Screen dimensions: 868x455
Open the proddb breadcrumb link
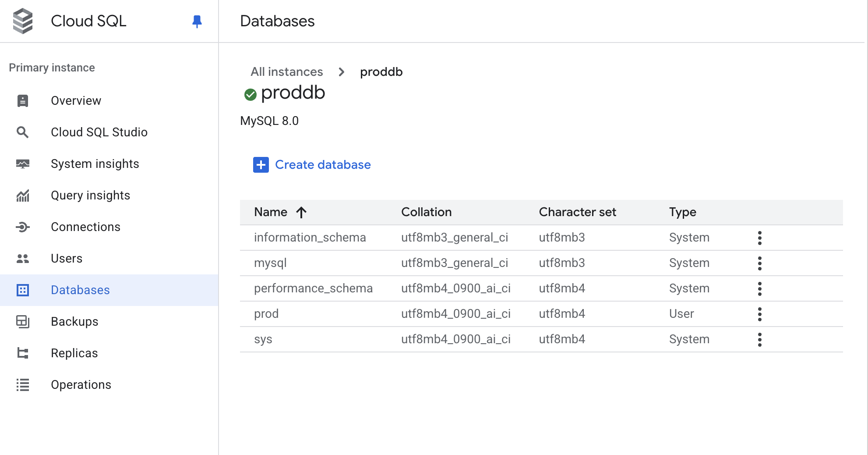(x=381, y=71)
